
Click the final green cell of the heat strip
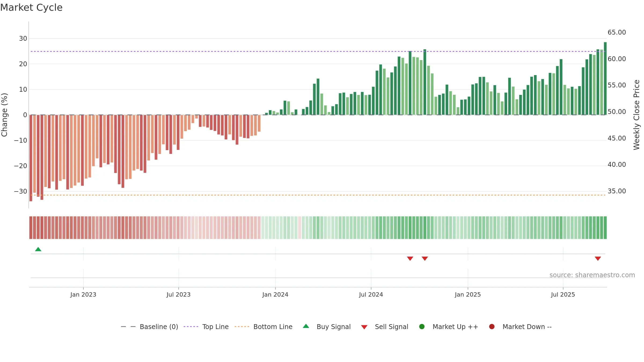pyautogui.click(x=605, y=228)
